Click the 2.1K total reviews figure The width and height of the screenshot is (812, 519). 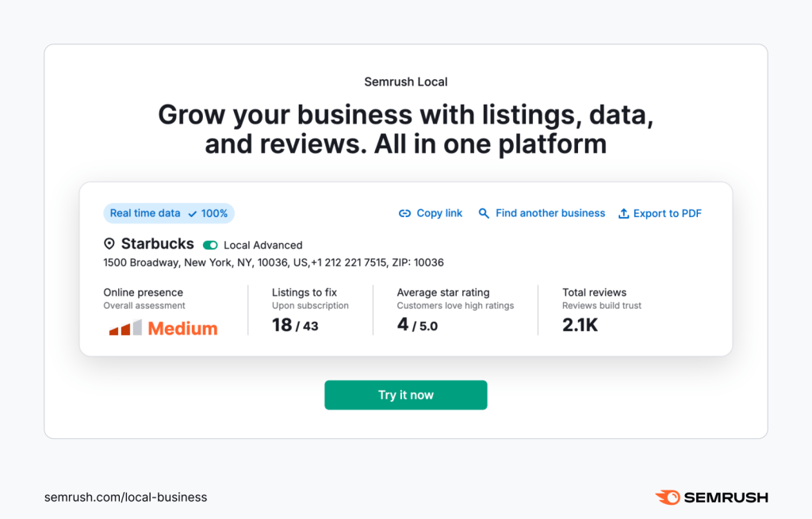tap(580, 325)
